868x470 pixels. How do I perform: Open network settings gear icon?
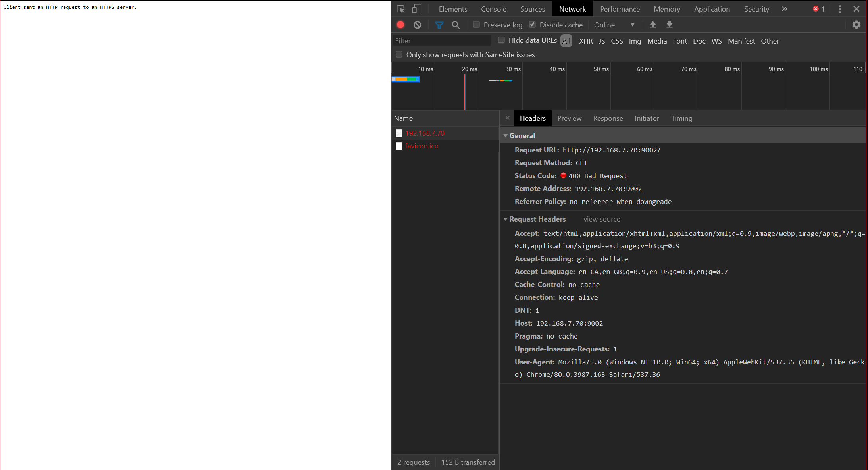(856, 25)
